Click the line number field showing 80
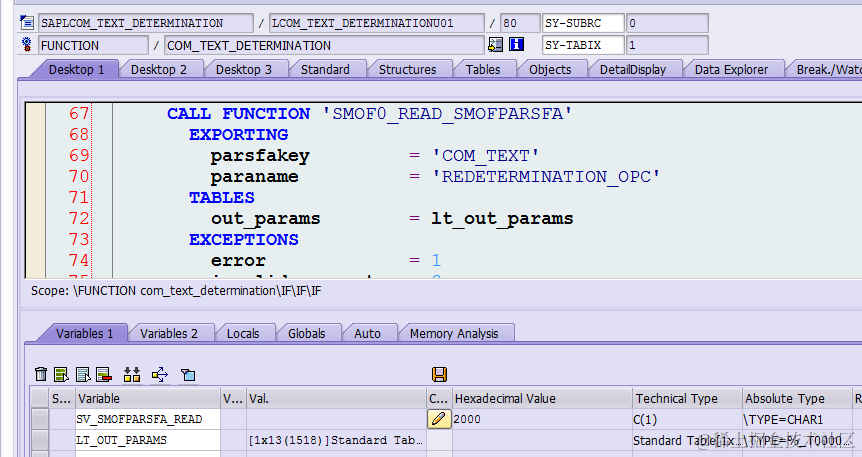The width and height of the screenshot is (862, 457). click(520, 23)
